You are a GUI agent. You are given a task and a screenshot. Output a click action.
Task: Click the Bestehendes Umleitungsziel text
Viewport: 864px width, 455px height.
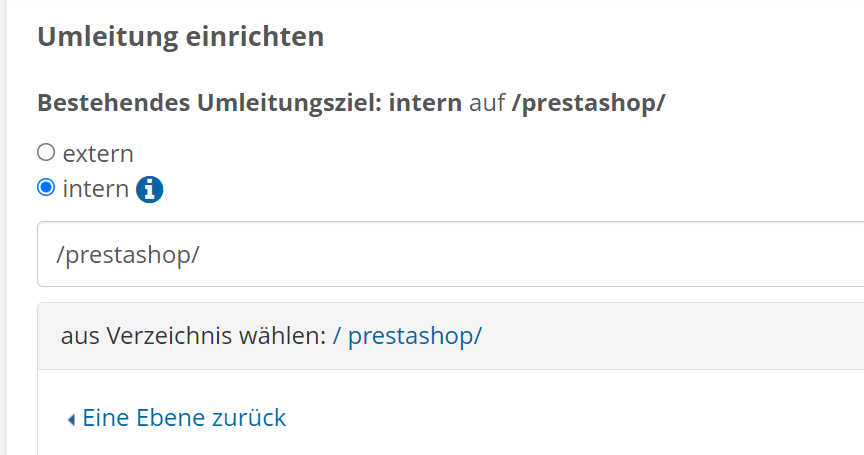coord(210,103)
